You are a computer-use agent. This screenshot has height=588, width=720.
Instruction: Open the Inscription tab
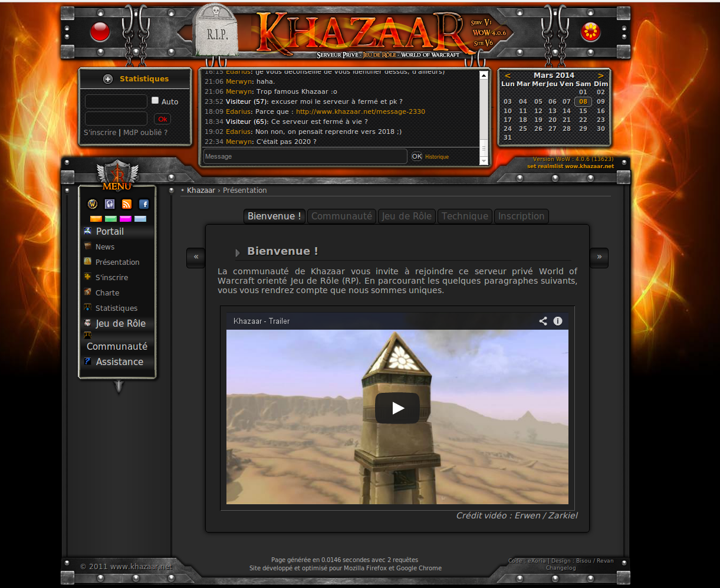tap(521, 216)
